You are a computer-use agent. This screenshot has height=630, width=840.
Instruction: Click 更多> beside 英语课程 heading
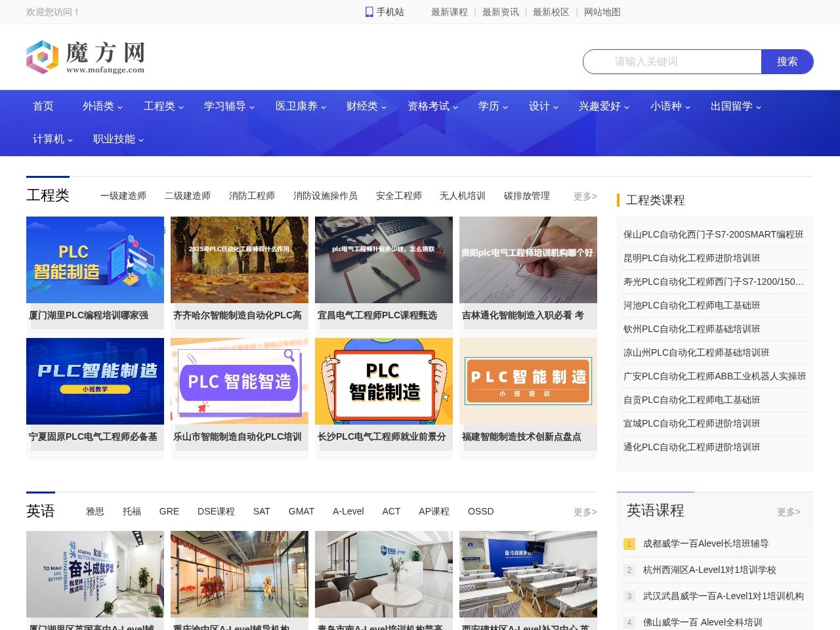(x=788, y=512)
